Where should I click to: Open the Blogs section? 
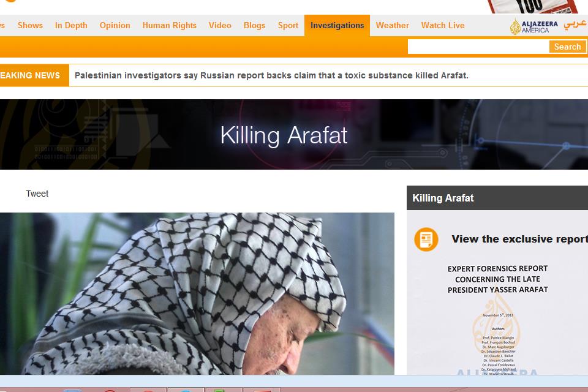(254, 26)
